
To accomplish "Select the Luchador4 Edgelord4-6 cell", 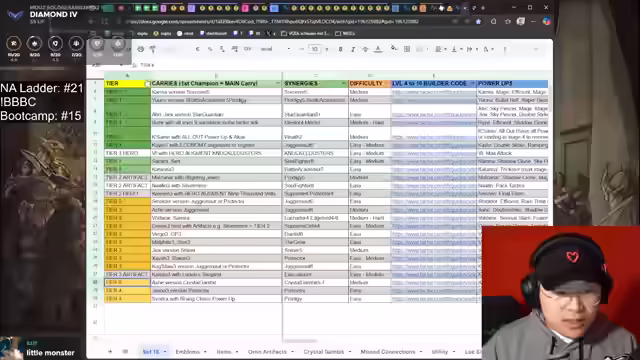I will (316, 218).
